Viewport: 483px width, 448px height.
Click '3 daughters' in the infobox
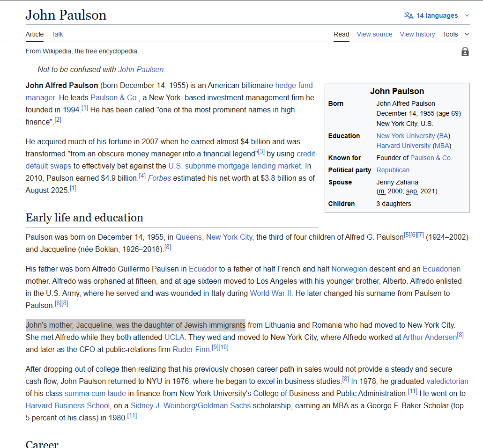[394, 204]
